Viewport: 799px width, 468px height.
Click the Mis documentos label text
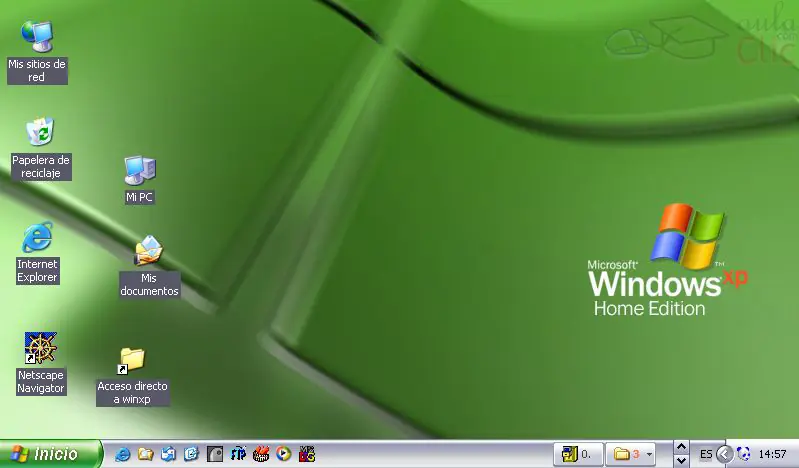[149, 284]
